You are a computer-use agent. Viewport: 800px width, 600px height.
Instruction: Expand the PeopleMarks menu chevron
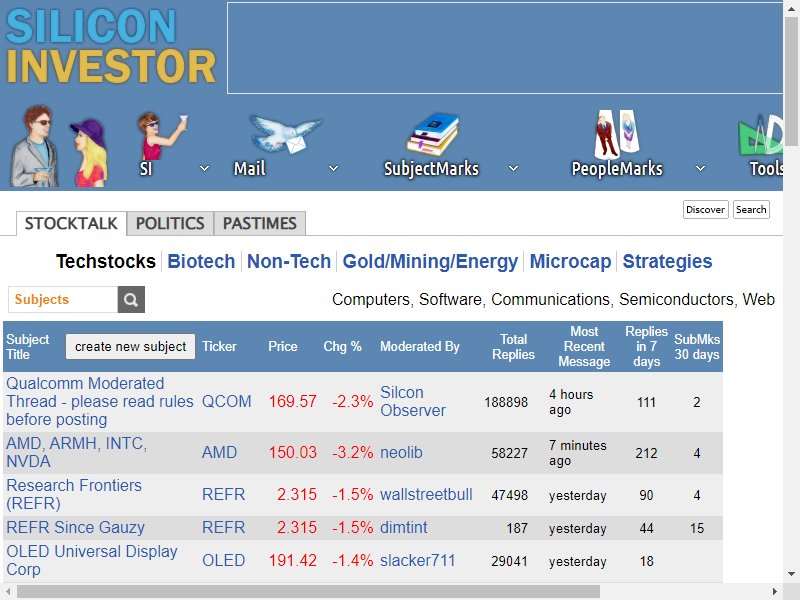click(x=701, y=168)
